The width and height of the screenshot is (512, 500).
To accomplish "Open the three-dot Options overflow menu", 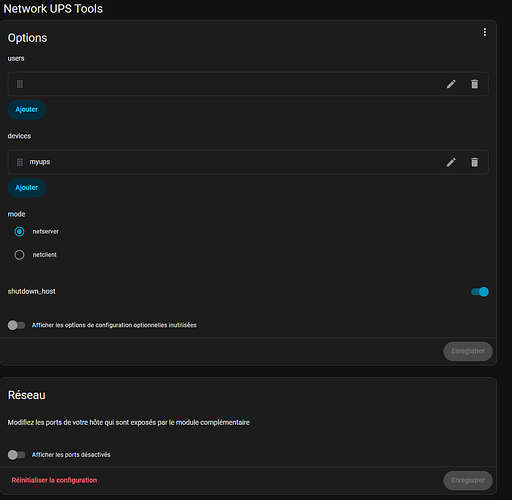I will point(485,32).
